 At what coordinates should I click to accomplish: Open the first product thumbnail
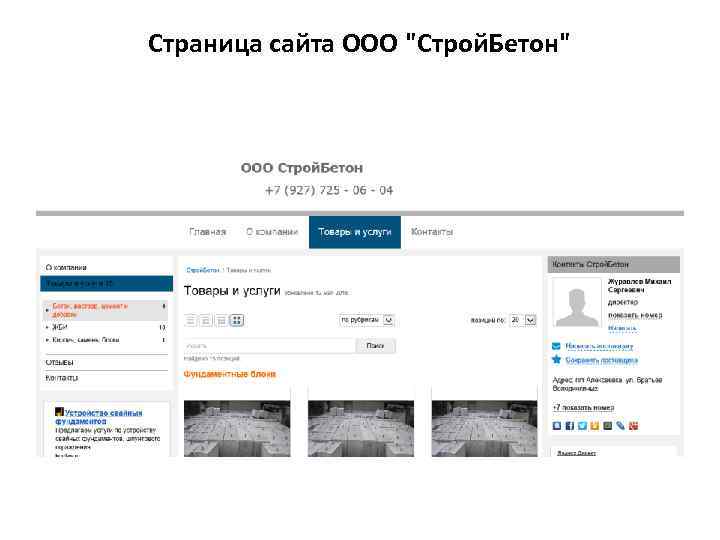tap(237, 428)
